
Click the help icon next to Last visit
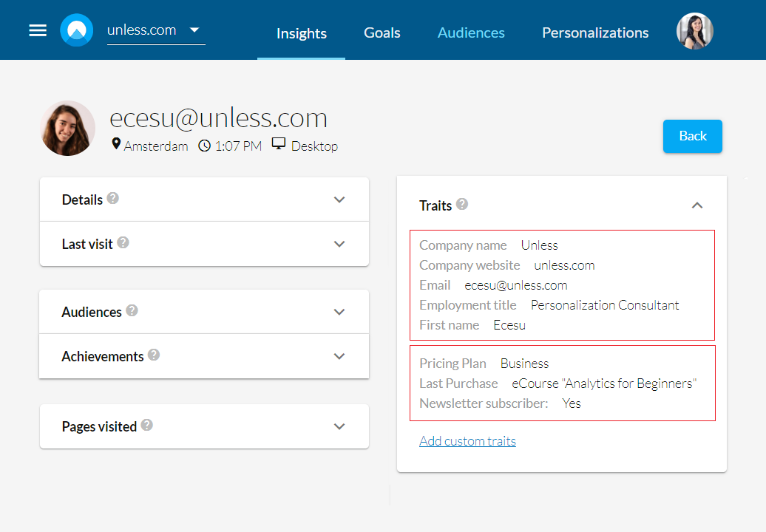tap(123, 242)
